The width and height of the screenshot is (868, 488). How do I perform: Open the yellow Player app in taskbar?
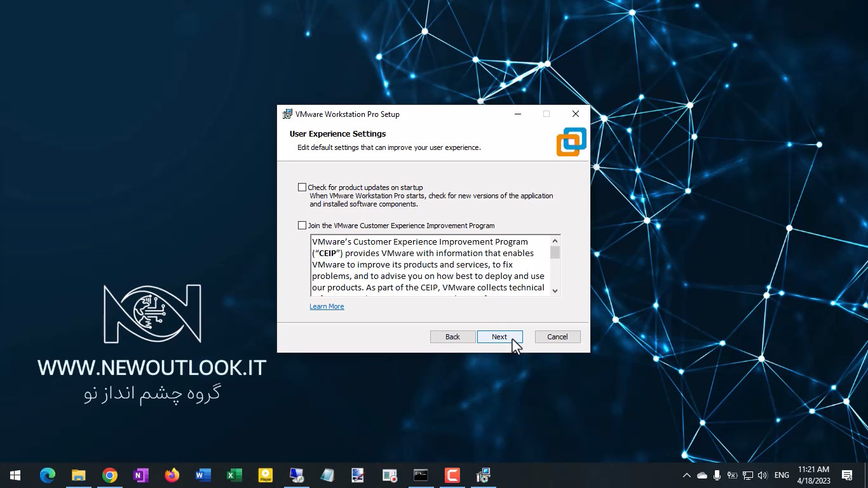266,475
